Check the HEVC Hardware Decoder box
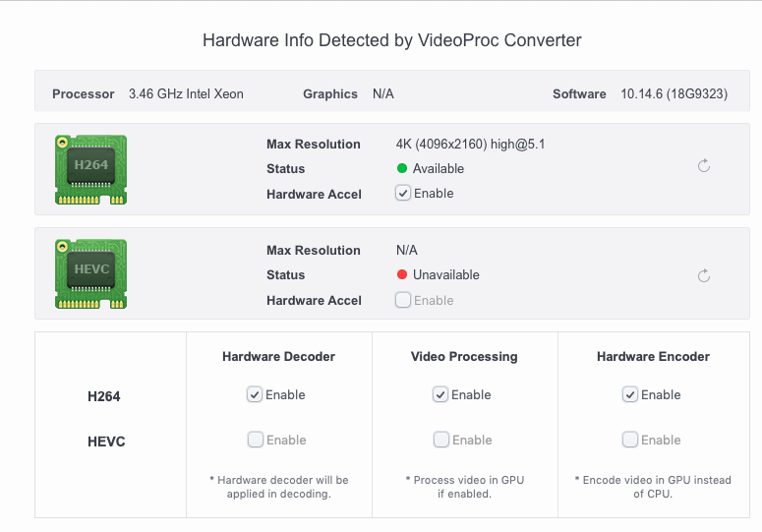This screenshot has height=532, width=762. 255,440
